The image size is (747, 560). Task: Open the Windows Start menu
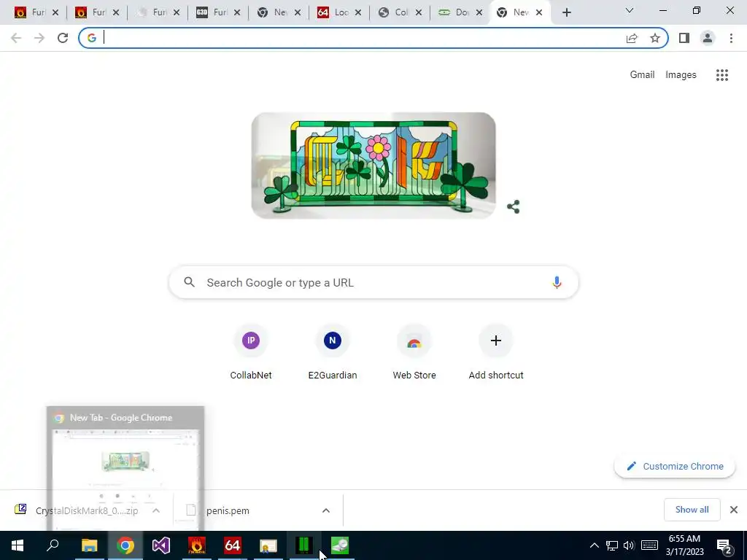point(18,545)
